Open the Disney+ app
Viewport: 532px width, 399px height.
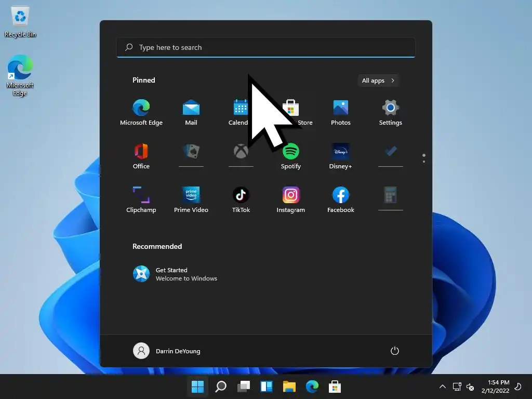click(341, 156)
